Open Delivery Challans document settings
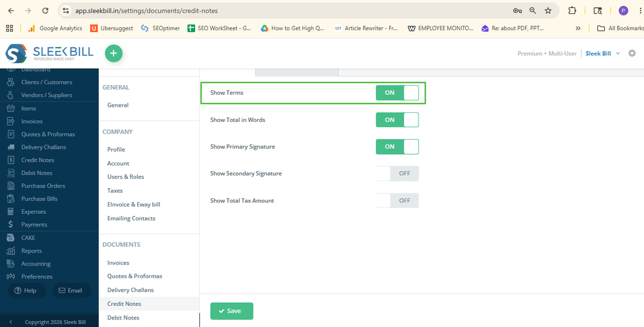644x327 pixels. pyautogui.click(x=131, y=290)
